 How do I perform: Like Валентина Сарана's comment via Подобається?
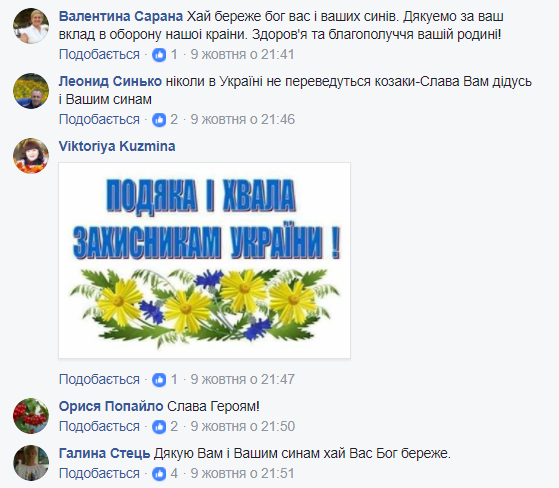coord(99,55)
